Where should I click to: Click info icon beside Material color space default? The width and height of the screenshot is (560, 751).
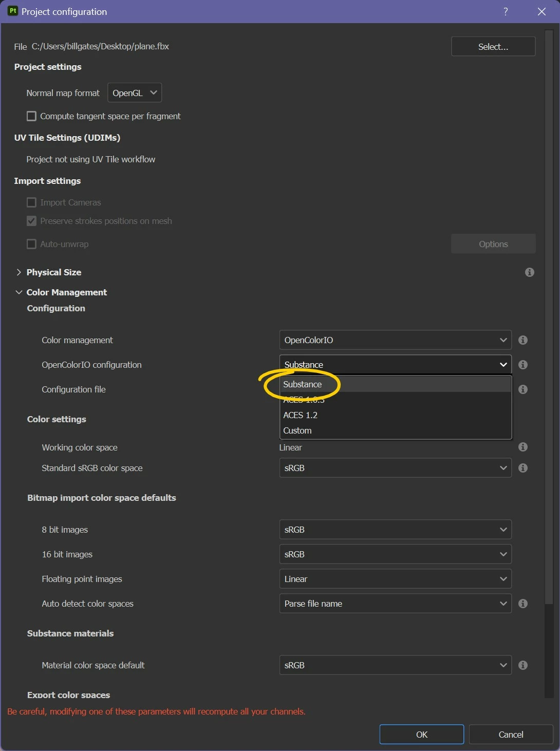tap(523, 665)
